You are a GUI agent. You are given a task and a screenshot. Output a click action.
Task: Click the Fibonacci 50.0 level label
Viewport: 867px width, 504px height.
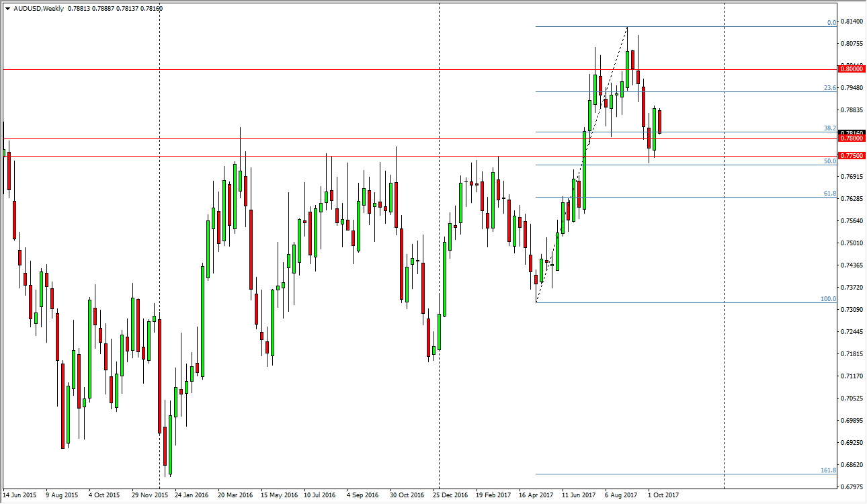(830, 161)
